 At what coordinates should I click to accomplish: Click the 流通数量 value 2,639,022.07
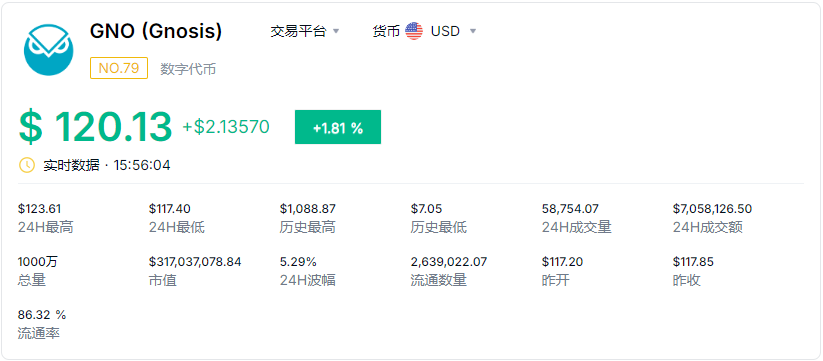tap(448, 261)
